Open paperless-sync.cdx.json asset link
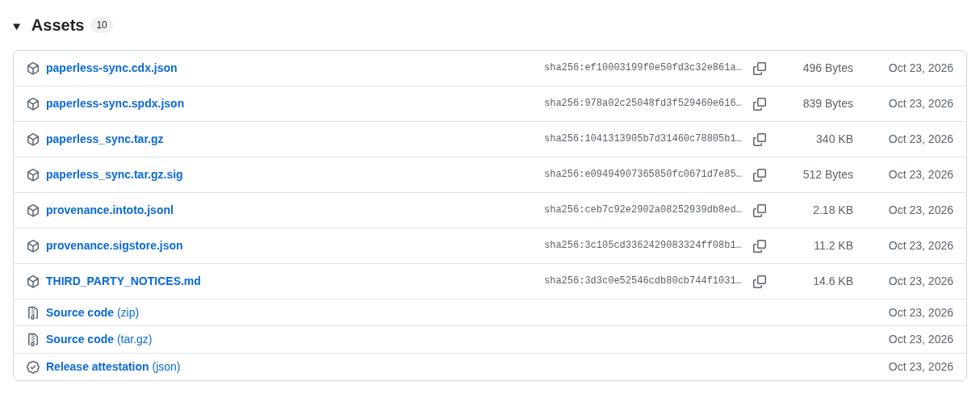980x394 pixels. [111, 68]
